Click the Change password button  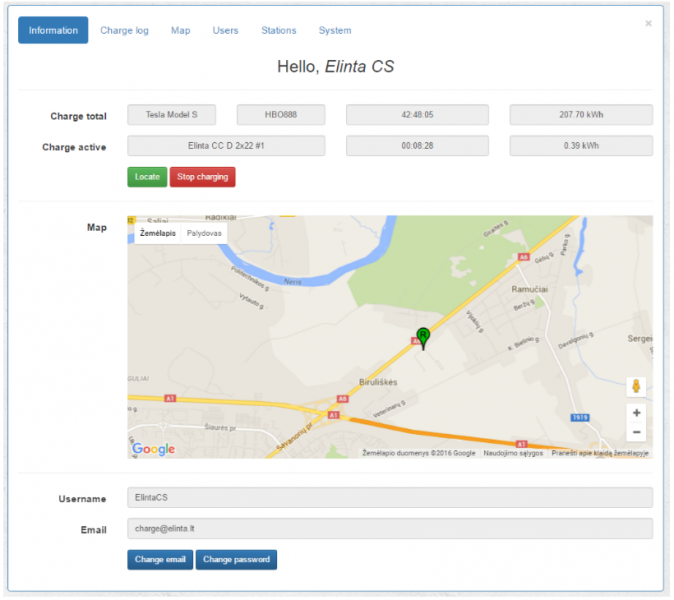point(236,559)
